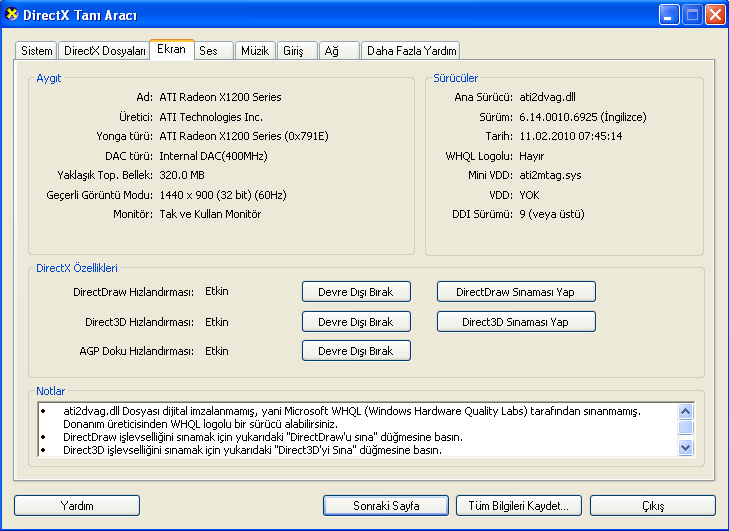Open the Ağ tab
The width and height of the screenshot is (729, 531).
click(339, 51)
